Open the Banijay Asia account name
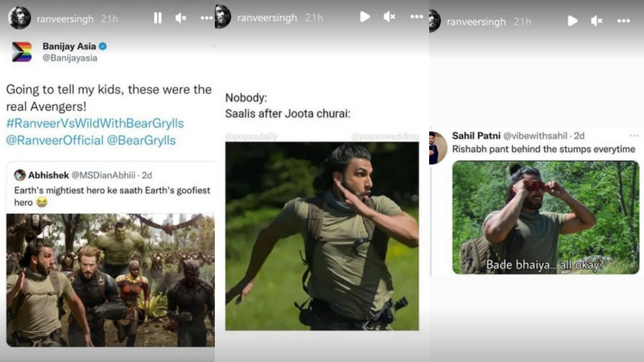The image size is (644, 362). pyautogui.click(x=69, y=47)
